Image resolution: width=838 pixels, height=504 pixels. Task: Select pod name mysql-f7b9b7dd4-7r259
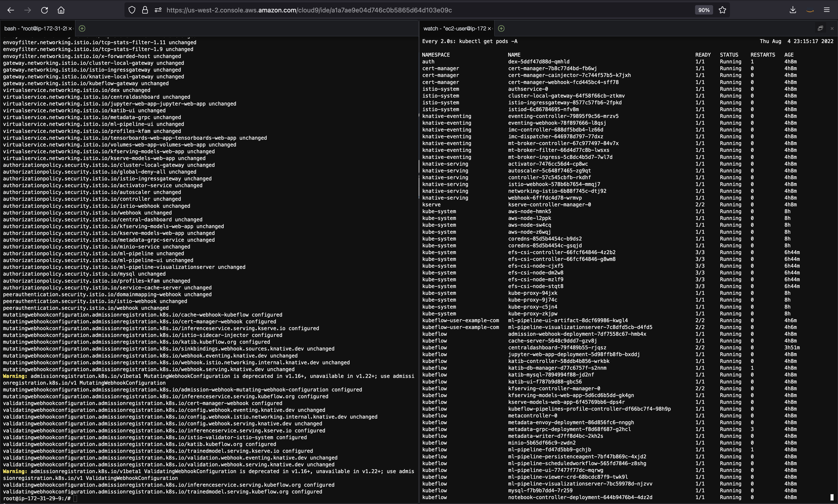[x=540, y=490]
